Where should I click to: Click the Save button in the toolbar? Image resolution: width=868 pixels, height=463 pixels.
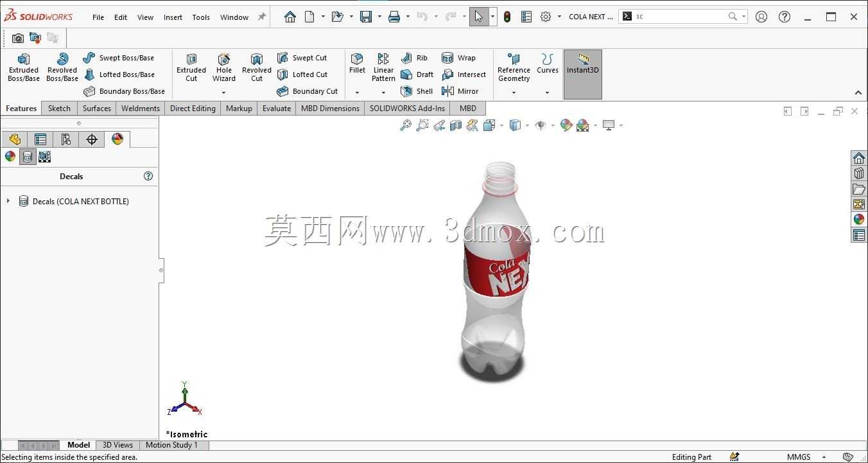[x=366, y=17]
